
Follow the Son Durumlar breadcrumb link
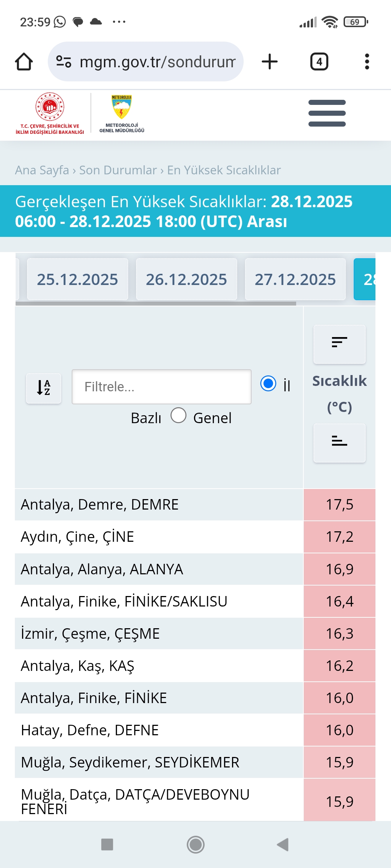pyautogui.click(x=118, y=170)
